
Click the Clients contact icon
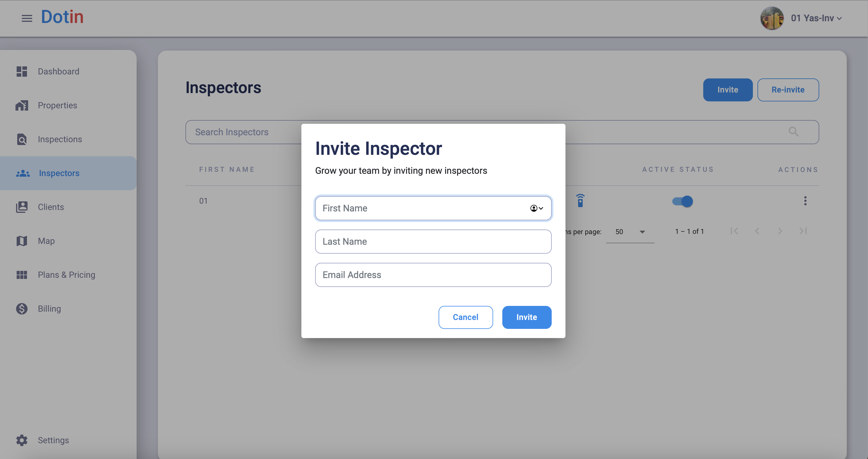[22, 207]
